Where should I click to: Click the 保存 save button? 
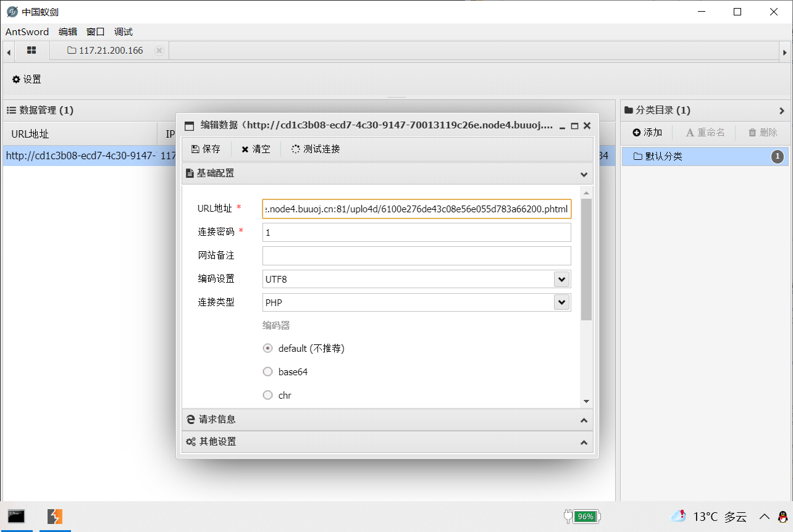[206, 149]
